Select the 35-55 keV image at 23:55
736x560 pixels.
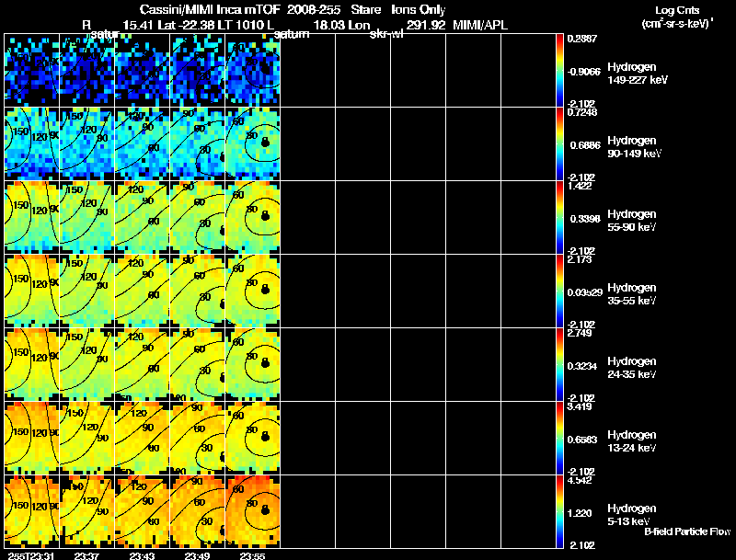coord(252,291)
